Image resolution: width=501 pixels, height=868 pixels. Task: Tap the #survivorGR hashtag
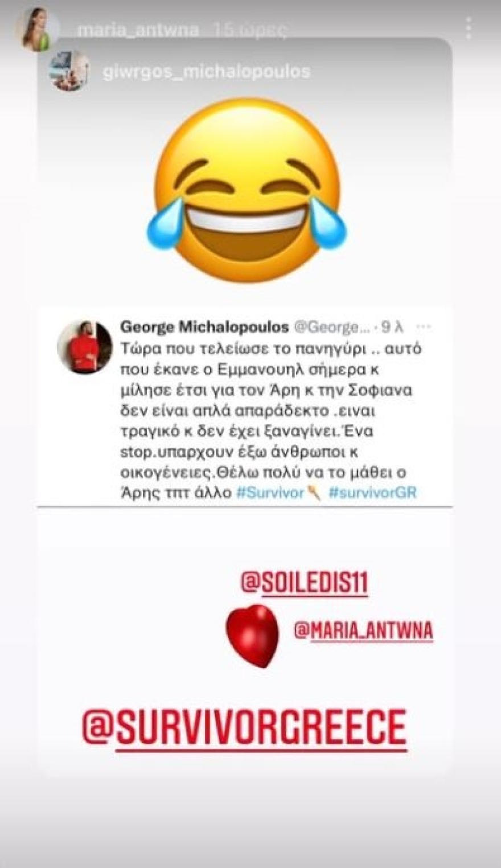point(372,493)
